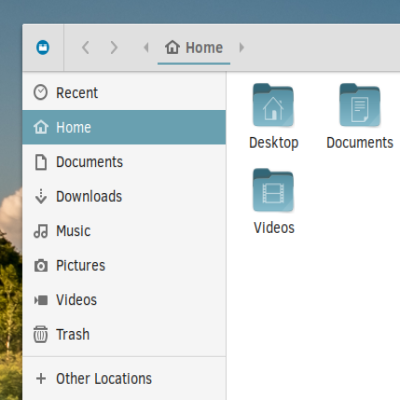Select Documents sidebar entry

tap(124, 162)
